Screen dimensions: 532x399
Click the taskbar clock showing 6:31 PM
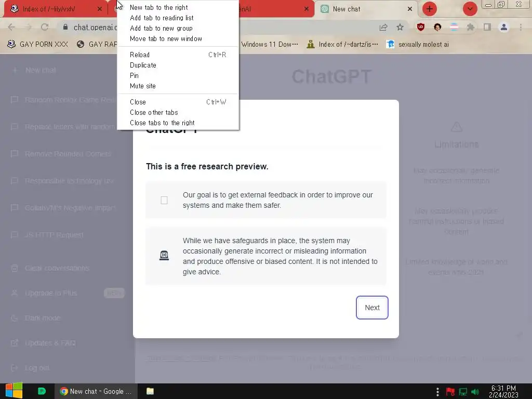coord(503,391)
